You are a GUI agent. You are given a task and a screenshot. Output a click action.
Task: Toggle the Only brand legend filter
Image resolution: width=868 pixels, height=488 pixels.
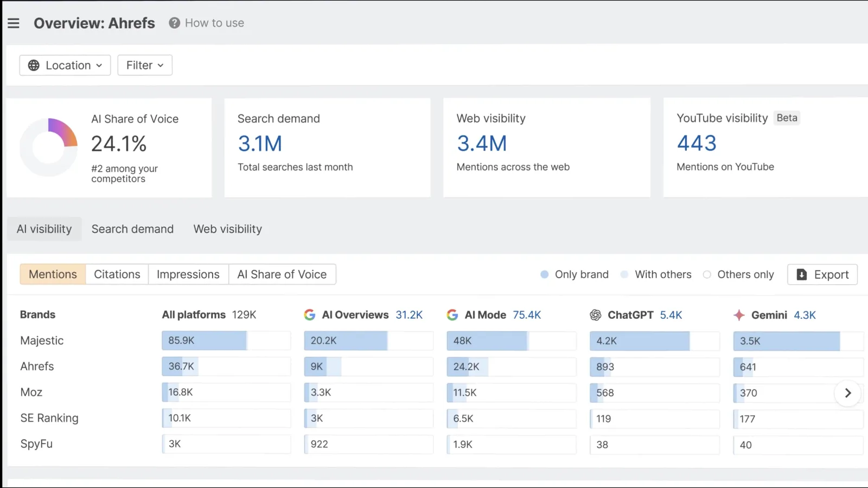pos(575,274)
